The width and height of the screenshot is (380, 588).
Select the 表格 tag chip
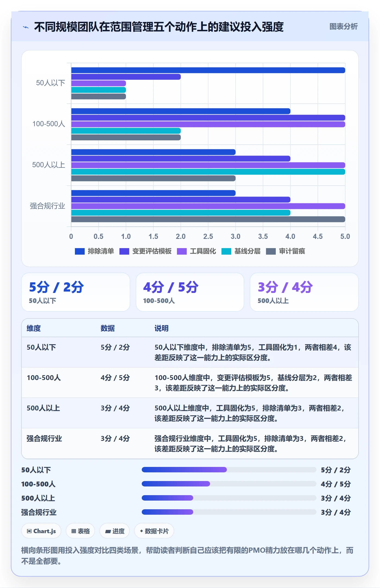(x=80, y=531)
